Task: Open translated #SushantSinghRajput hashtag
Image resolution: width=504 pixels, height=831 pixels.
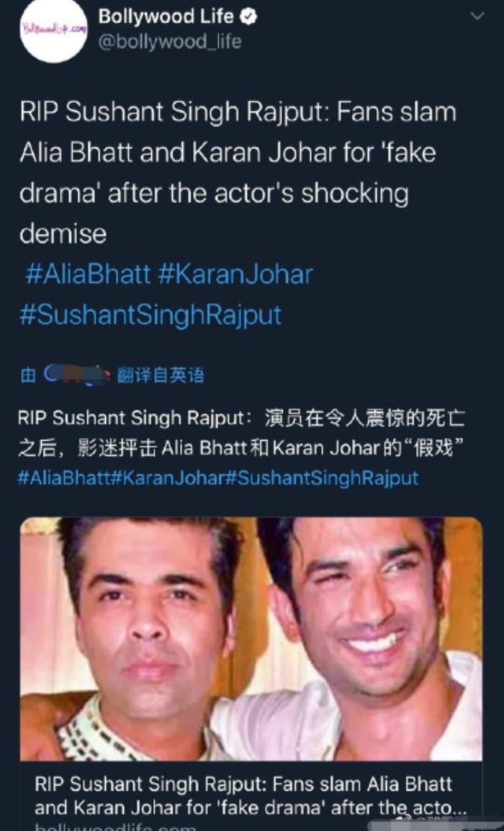Action: tap(323, 478)
